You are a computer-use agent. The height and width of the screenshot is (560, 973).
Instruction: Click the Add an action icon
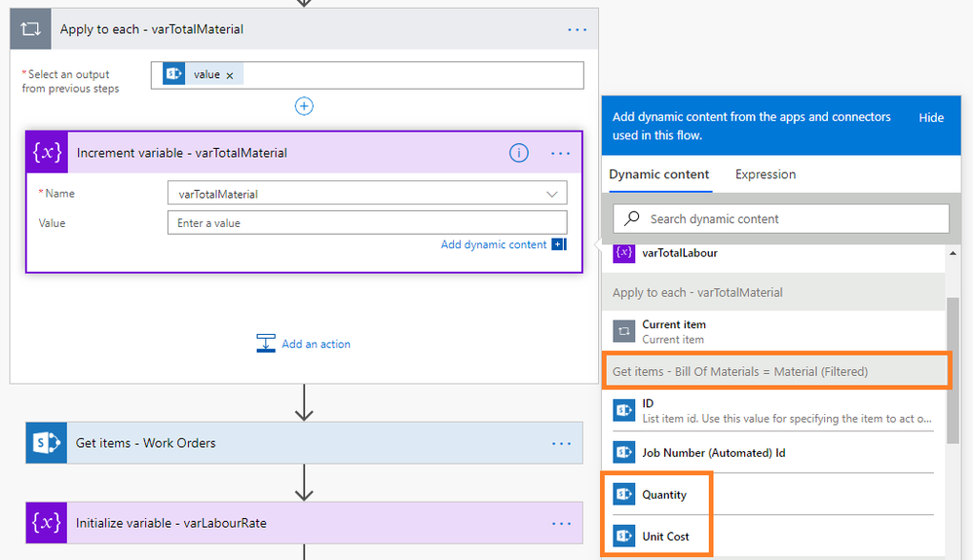[x=266, y=343]
